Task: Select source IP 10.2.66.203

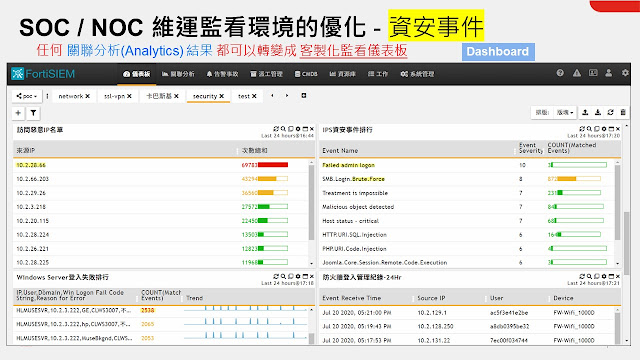Action: pos(33,179)
